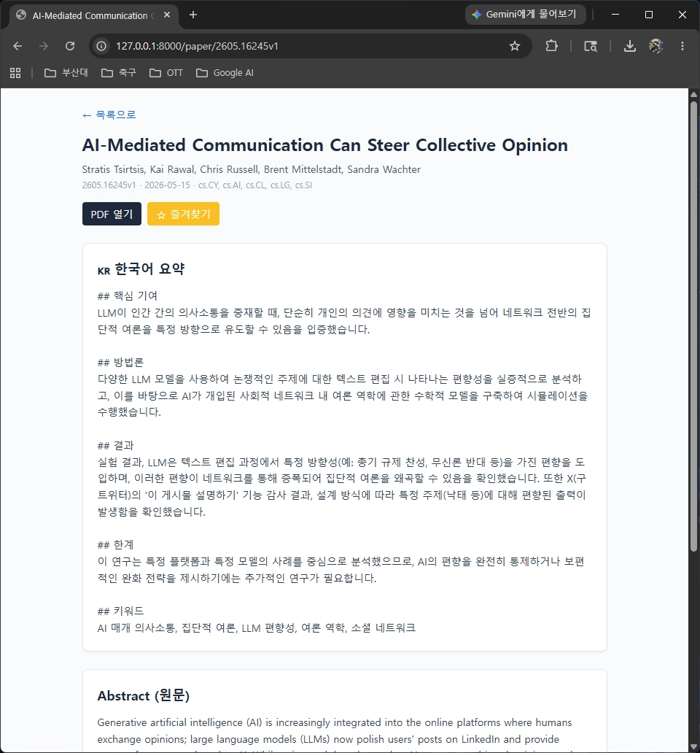Image resolution: width=700 pixels, height=753 pixels.
Task: Click the ## 한계 heading text
Action: (116, 544)
